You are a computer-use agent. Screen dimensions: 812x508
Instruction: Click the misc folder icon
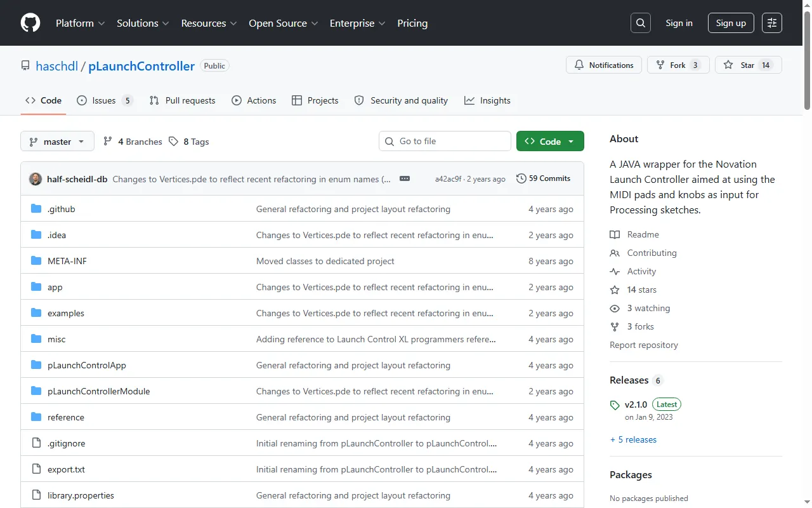[36, 339]
